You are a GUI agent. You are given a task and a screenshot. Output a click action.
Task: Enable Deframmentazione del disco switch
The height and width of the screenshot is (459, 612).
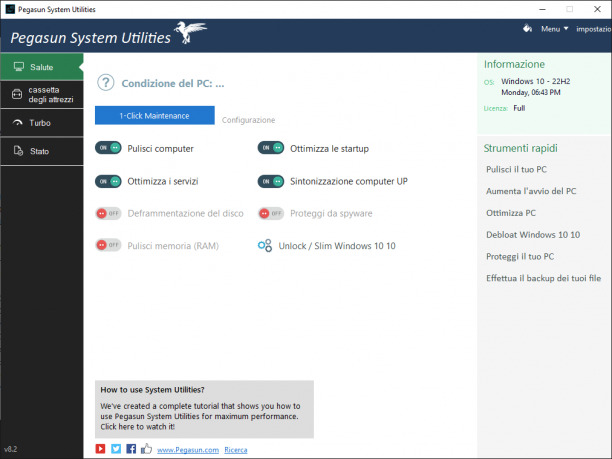tap(108, 213)
